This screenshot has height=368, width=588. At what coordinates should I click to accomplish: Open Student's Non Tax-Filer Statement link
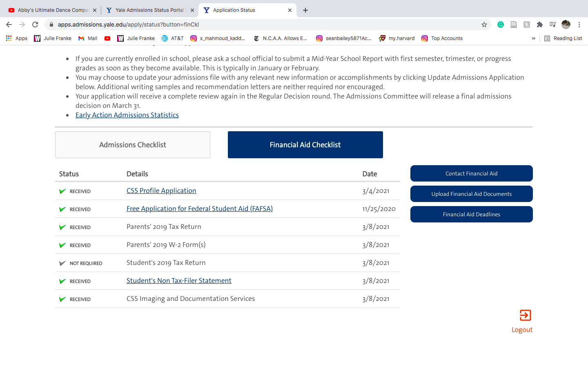[179, 280]
